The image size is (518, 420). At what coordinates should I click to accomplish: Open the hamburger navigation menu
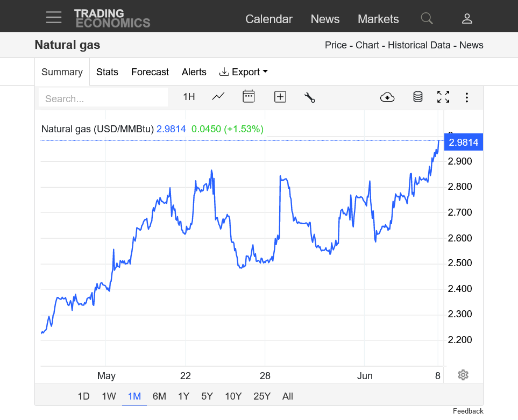point(54,17)
